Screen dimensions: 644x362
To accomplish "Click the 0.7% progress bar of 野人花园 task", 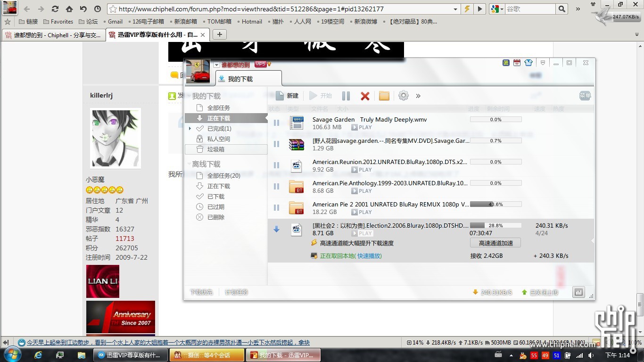I will pos(495,141).
